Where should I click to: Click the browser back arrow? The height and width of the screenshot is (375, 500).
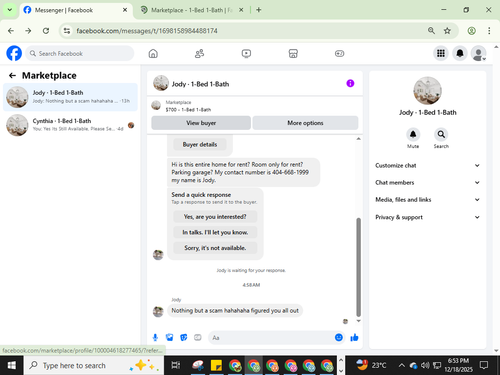click(x=11, y=31)
